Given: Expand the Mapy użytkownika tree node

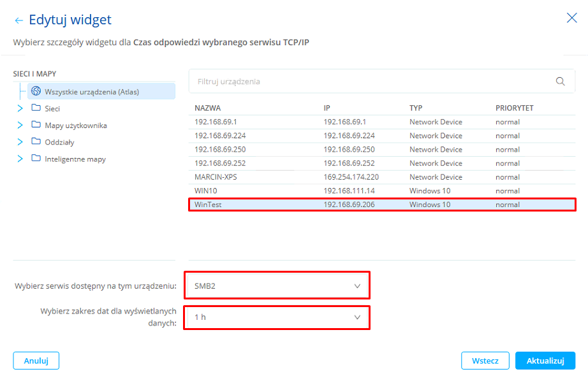Looking at the screenshot, I should point(20,125).
